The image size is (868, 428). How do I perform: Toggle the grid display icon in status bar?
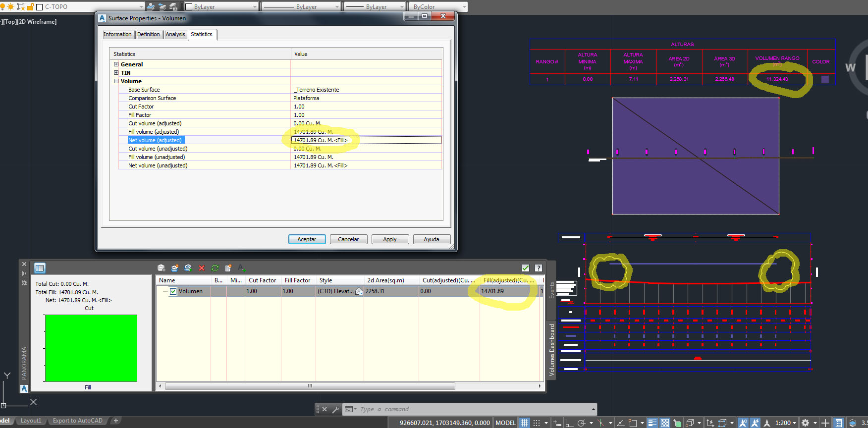click(x=524, y=423)
